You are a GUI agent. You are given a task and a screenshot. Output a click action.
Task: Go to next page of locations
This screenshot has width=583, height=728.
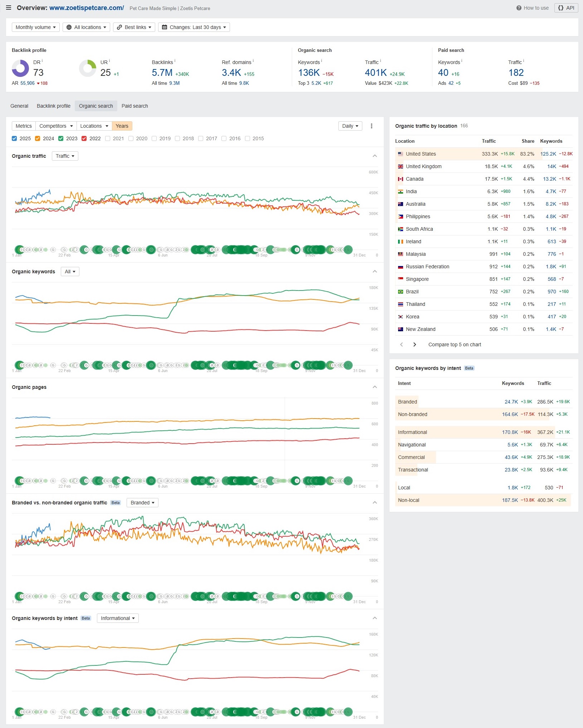[x=415, y=345]
